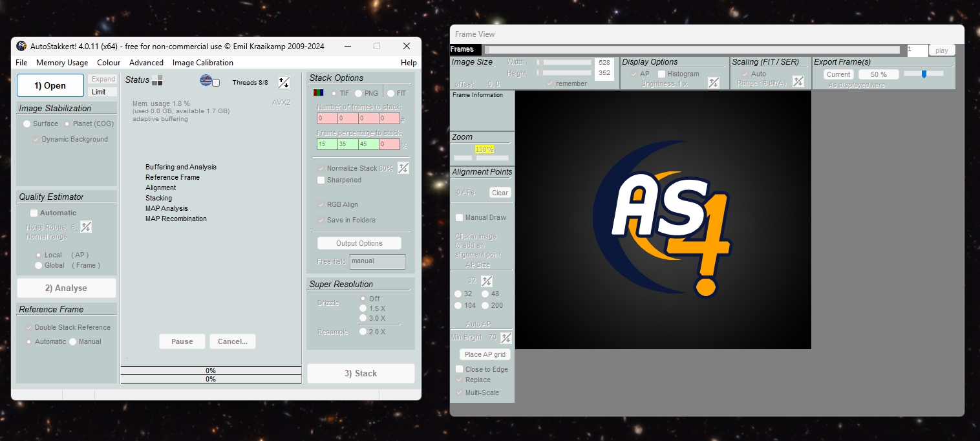Click the Status grid squares icon
Screen dimensions: 980x441
point(157,80)
